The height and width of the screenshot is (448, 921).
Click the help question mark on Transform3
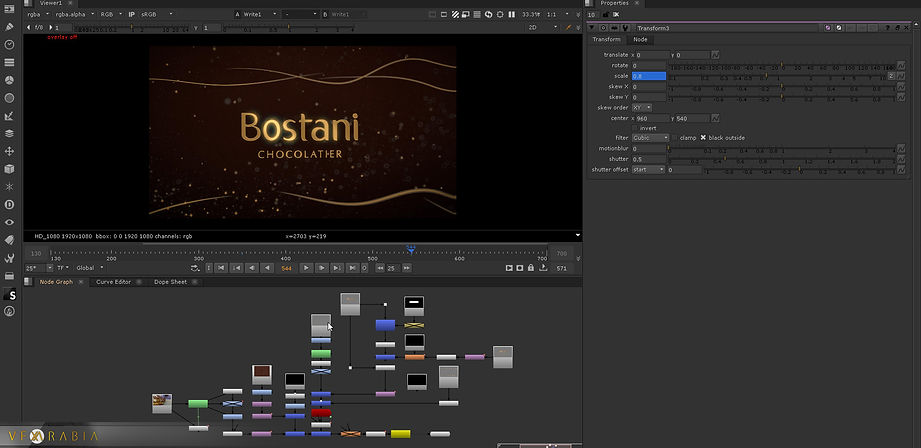click(888, 28)
